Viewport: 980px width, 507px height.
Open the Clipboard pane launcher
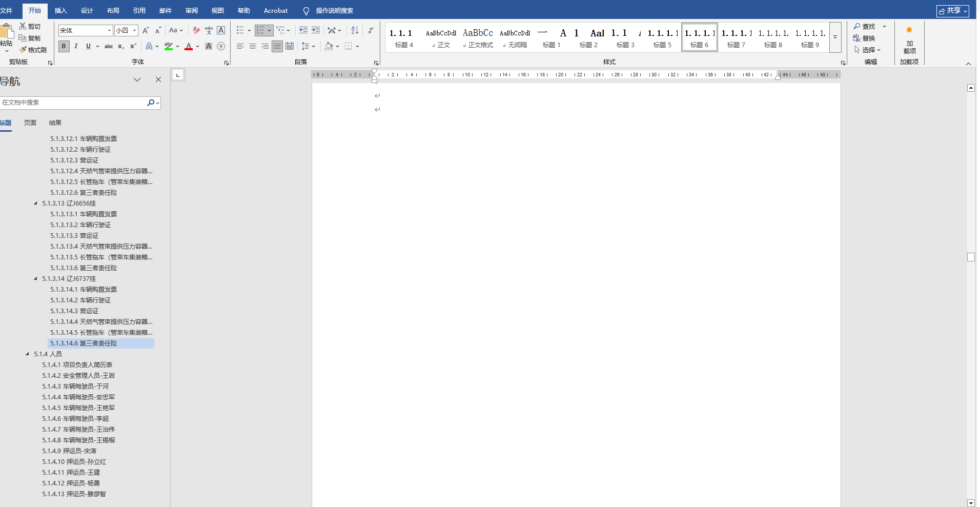tap(50, 63)
